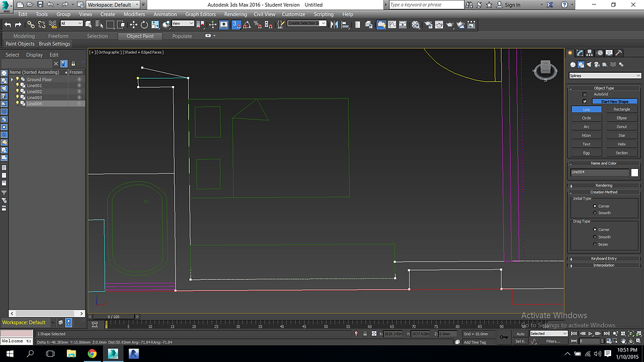Click the Redo arrow in main toolbar
Screen dimensions: 644x362
18,25
